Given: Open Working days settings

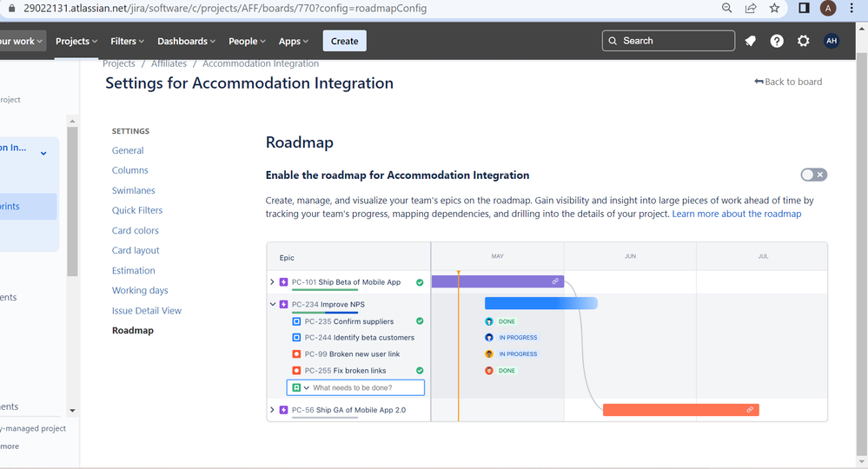Looking at the screenshot, I should (140, 290).
